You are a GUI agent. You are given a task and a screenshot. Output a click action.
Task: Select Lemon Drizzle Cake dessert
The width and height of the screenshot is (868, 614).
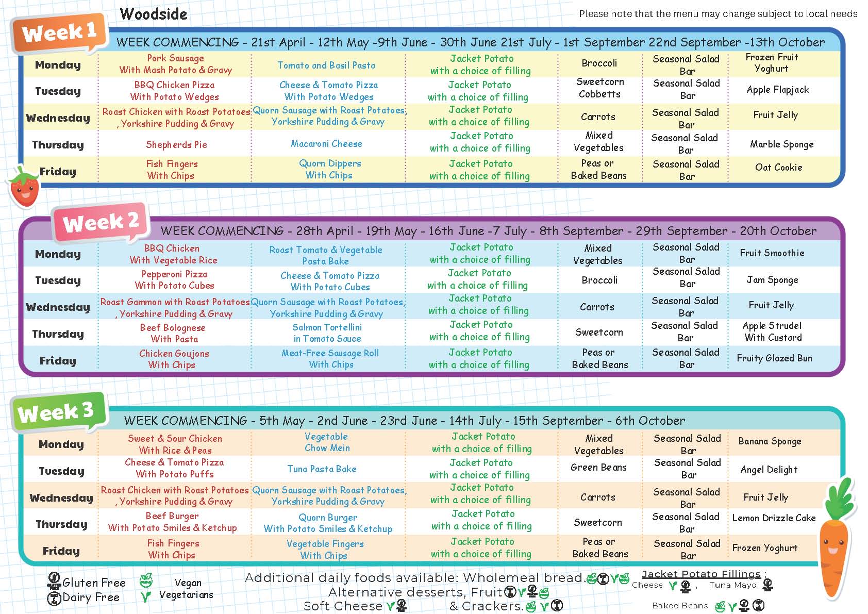click(774, 518)
